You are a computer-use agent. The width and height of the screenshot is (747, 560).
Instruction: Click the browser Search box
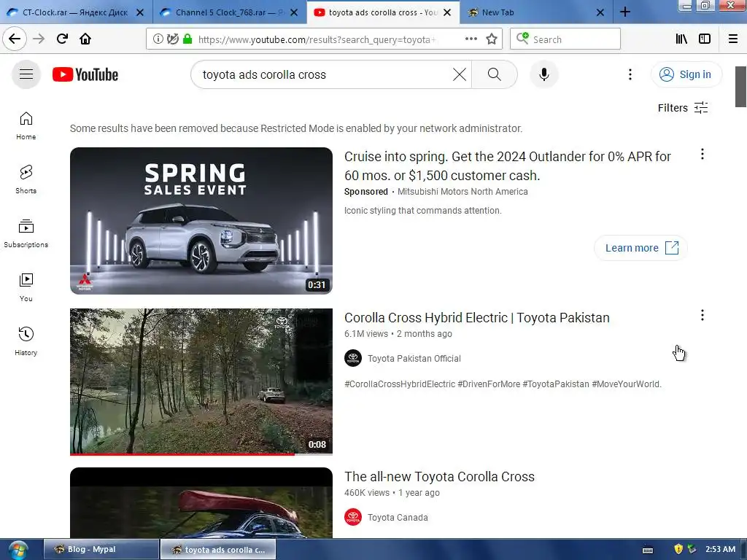pyautogui.click(x=565, y=39)
